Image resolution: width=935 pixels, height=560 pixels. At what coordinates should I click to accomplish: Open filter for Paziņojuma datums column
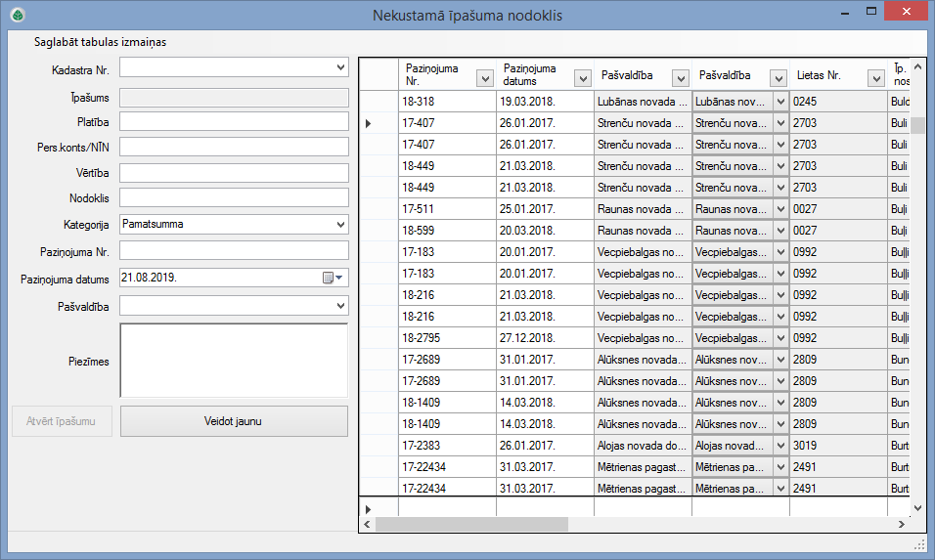click(x=583, y=78)
